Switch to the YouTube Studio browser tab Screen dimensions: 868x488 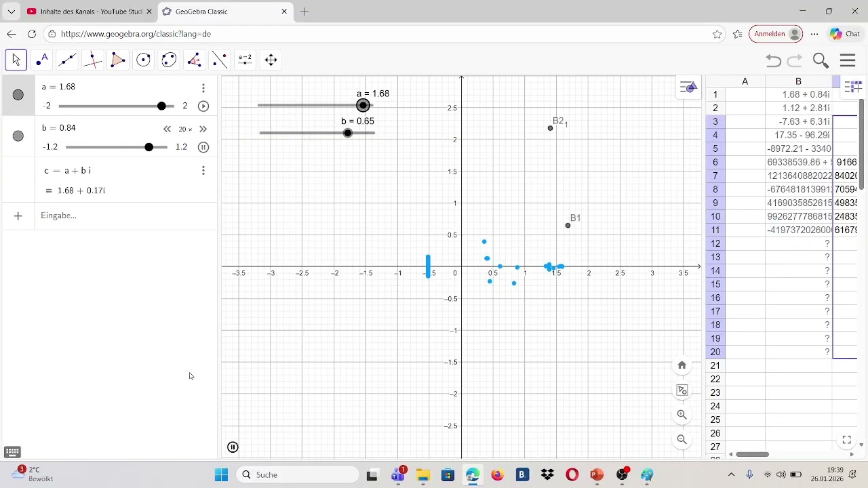tap(90, 12)
